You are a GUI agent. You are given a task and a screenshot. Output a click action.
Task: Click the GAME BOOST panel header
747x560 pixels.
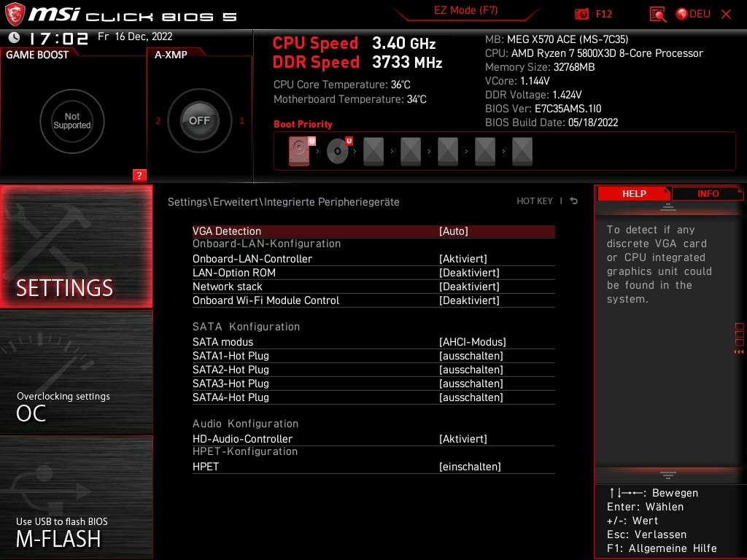pyautogui.click(x=37, y=55)
